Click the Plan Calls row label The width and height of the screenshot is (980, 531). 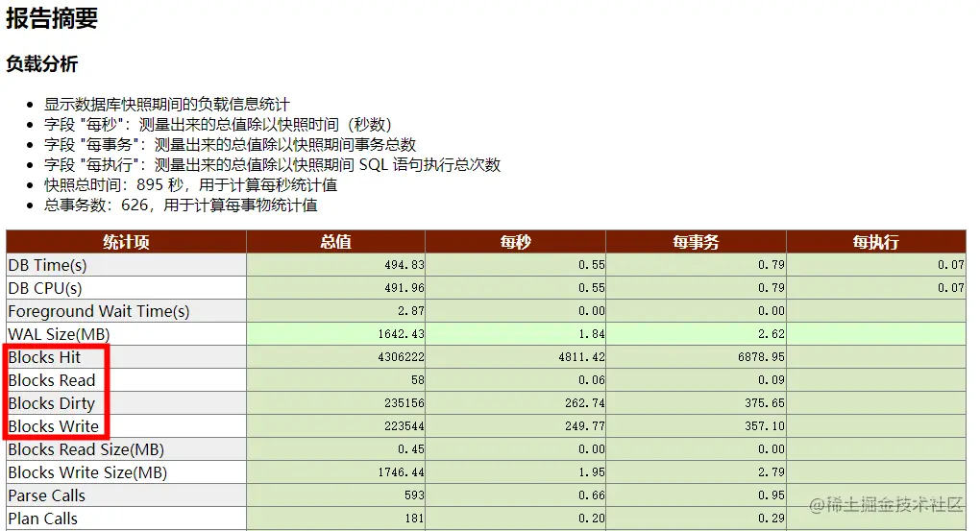click(43, 519)
